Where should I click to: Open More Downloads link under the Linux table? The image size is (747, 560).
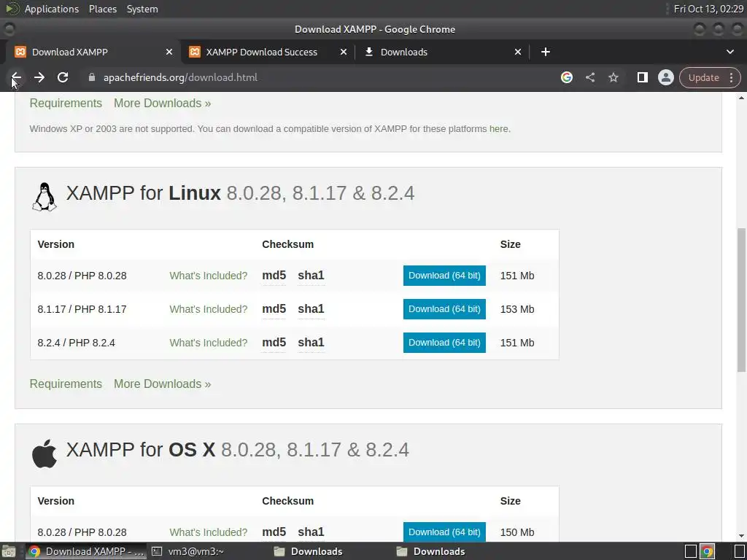tap(162, 384)
